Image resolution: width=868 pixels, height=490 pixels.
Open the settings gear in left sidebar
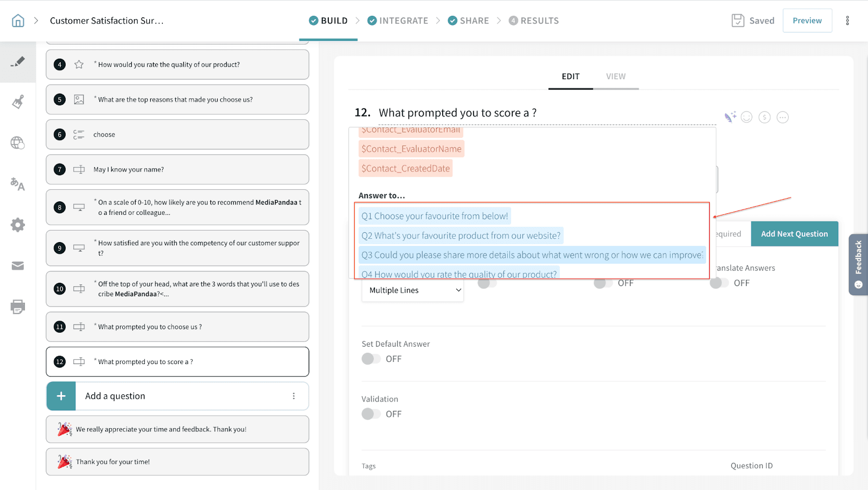(18, 225)
